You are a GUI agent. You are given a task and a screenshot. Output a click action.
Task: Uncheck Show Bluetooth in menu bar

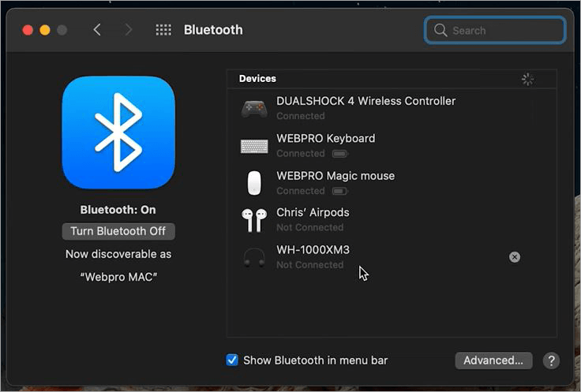point(232,360)
